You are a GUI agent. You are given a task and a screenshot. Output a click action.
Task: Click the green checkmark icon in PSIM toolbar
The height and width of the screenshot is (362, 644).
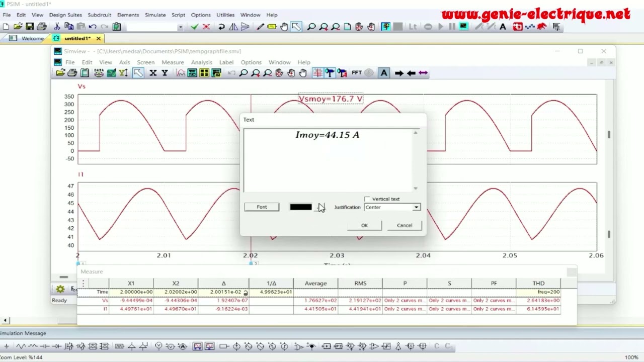(195, 27)
